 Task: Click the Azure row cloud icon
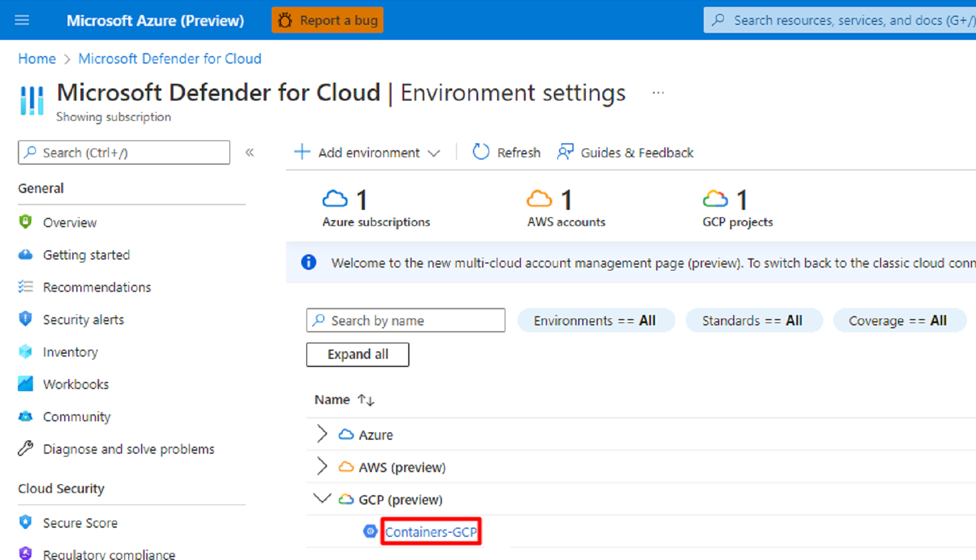tap(346, 434)
